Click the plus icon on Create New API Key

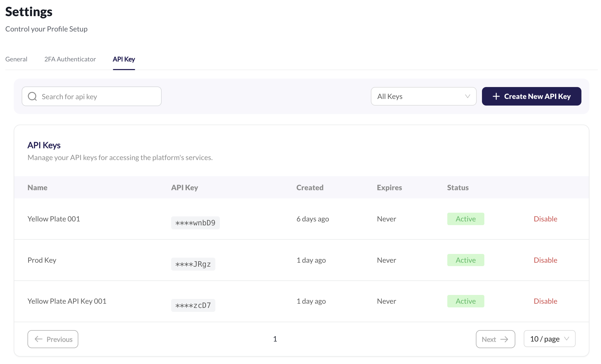(496, 96)
